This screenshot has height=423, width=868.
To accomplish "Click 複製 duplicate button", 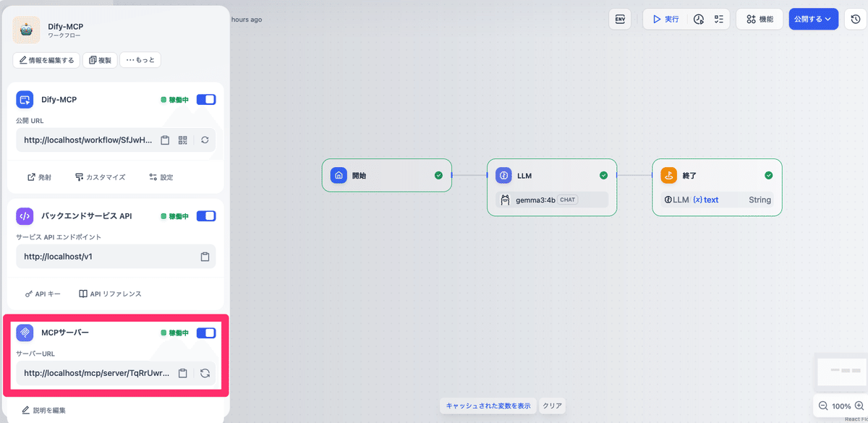I will [100, 60].
